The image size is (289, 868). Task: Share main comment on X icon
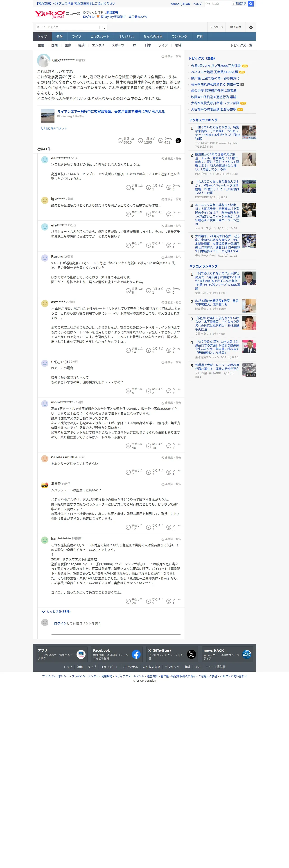(x=178, y=141)
